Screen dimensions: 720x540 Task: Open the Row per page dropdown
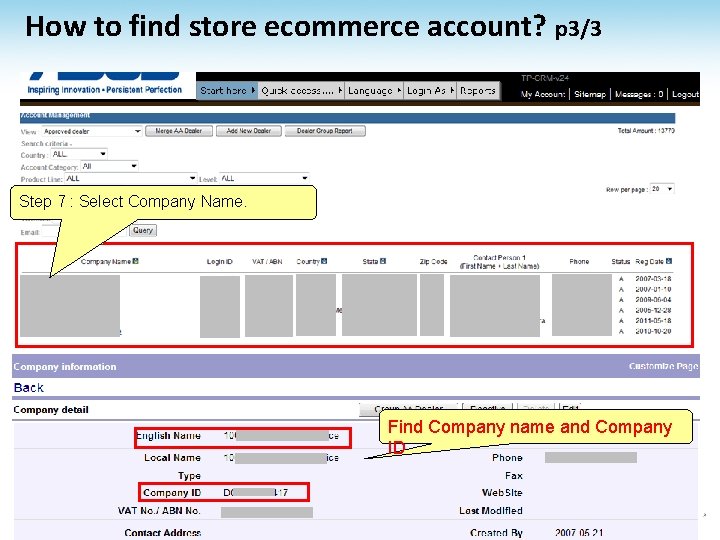coord(662,189)
